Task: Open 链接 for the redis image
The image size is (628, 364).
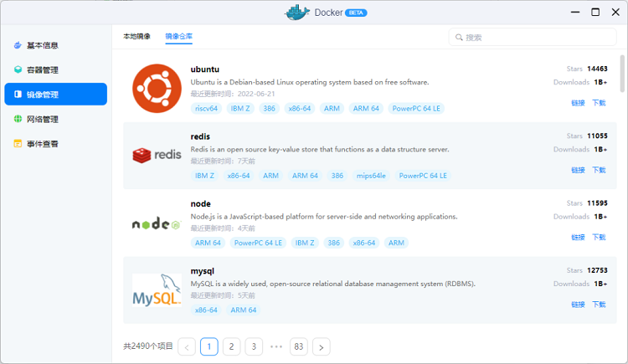Action: [578, 170]
